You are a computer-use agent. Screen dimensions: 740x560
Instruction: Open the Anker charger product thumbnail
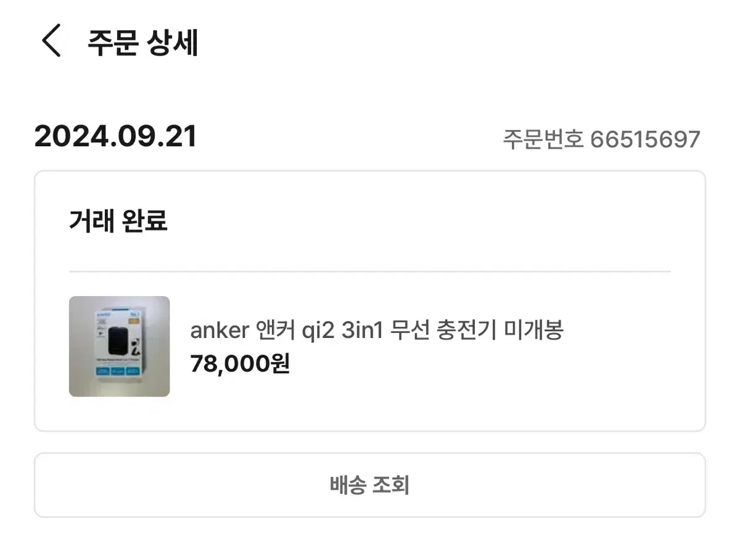(x=119, y=346)
